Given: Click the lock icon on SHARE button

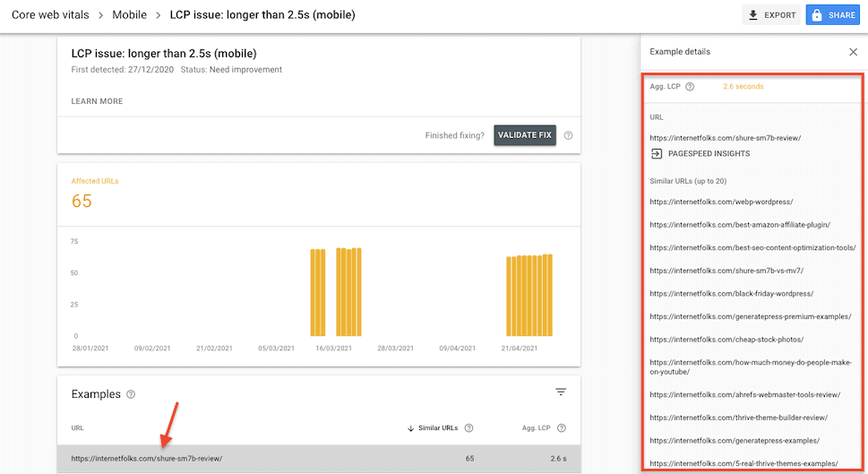Looking at the screenshot, I should click(x=817, y=15).
